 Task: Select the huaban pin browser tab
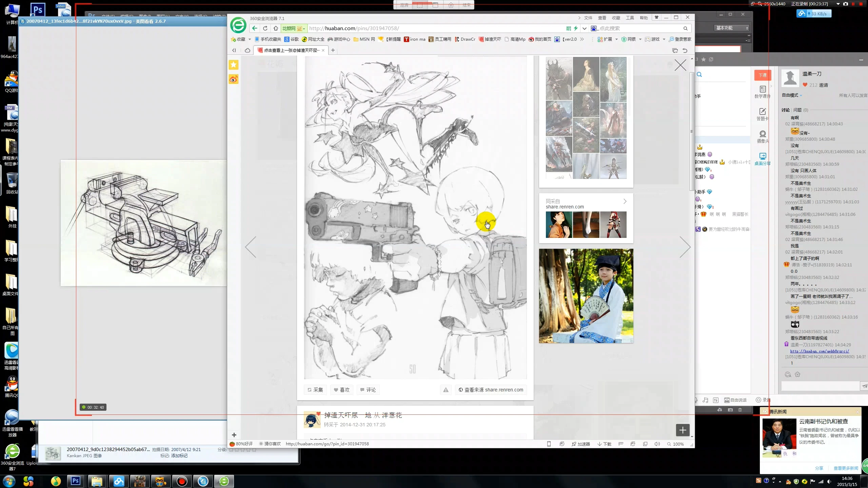tap(291, 50)
